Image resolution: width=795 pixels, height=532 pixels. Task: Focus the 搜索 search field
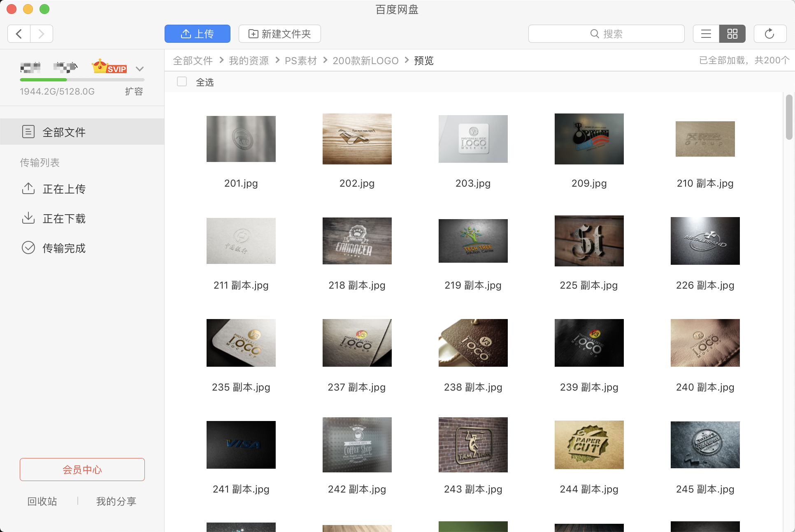pos(607,34)
